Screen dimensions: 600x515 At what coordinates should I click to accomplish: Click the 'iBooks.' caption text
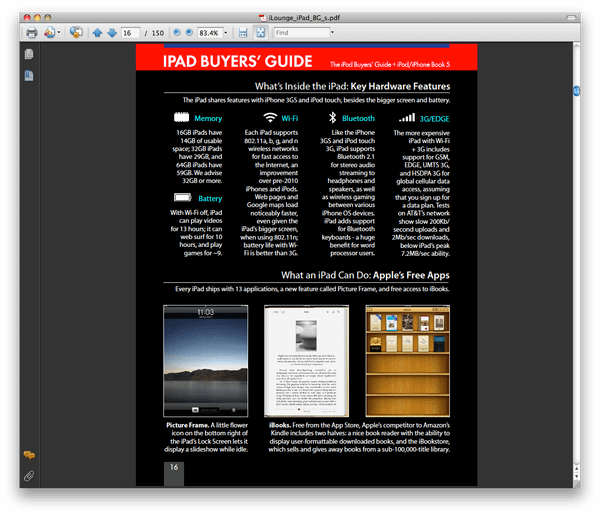280,425
